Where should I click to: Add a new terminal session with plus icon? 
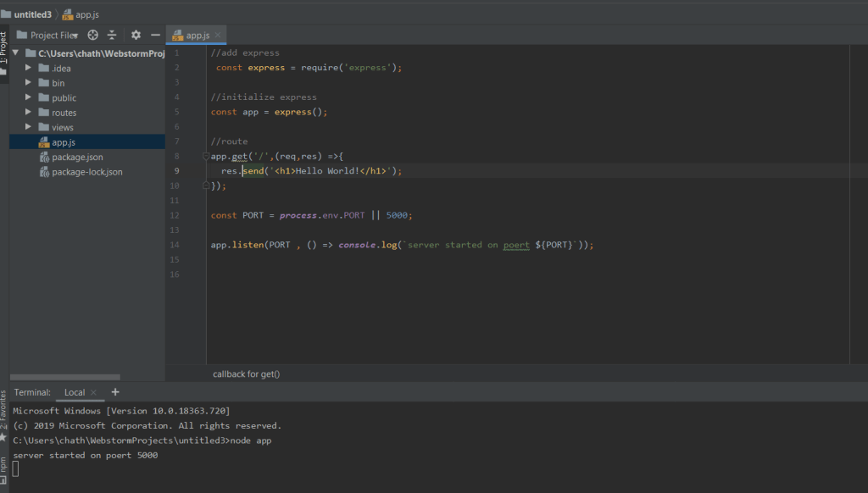pos(115,392)
